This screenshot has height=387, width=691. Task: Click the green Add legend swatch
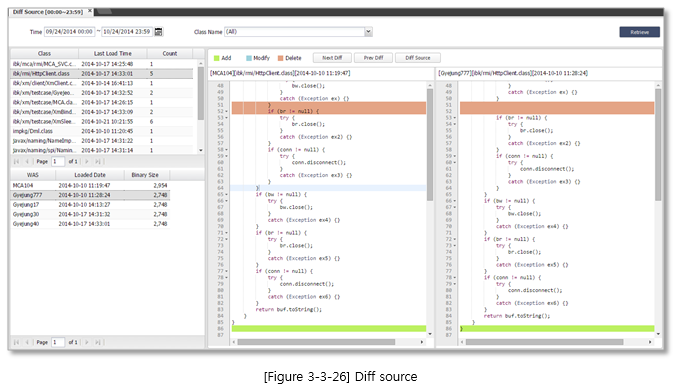pyautogui.click(x=216, y=58)
